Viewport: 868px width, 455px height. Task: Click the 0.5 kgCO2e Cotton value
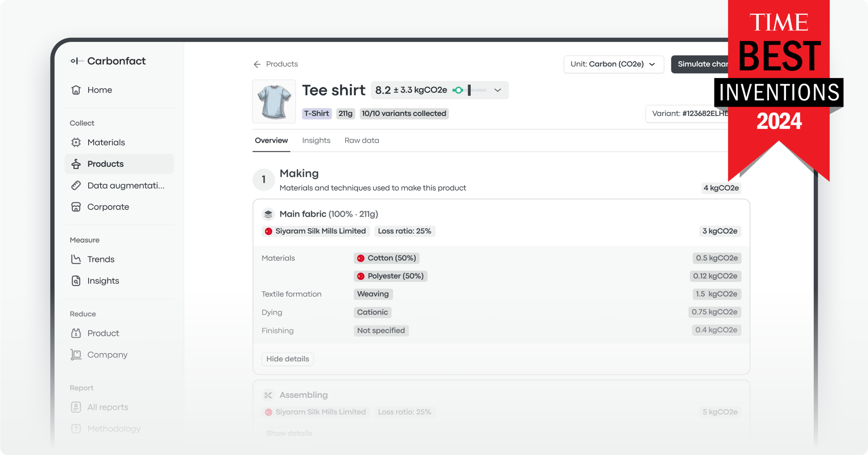pos(717,258)
